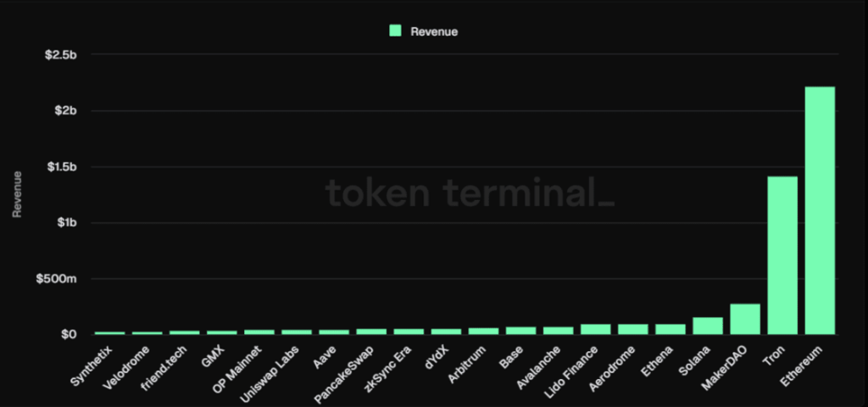
Task: Click the OP Mainnet x-axis label
Action: [236, 369]
